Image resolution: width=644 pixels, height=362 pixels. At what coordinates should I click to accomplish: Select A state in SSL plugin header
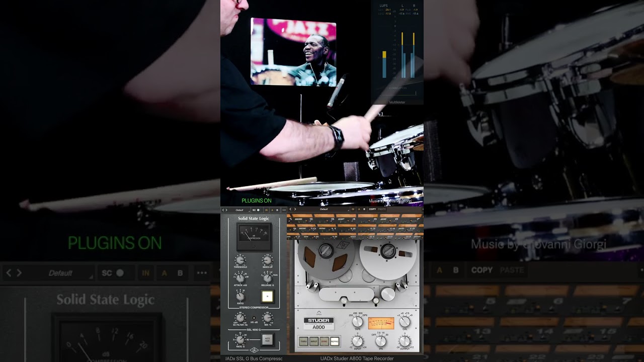coord(272,209)
